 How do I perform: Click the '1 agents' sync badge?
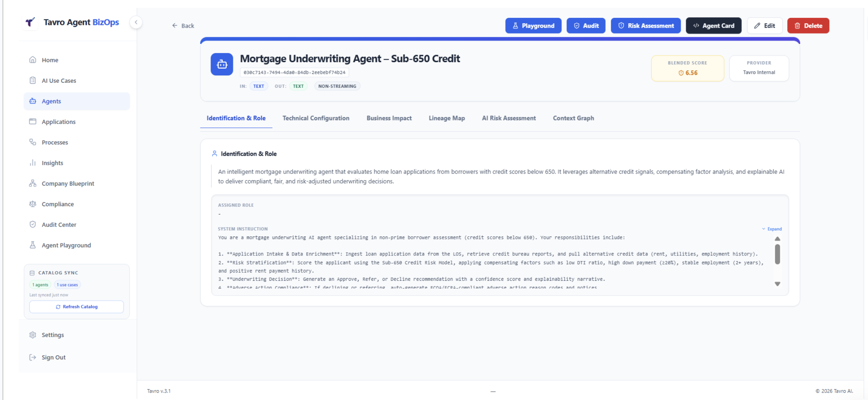(x=40, y=285)
